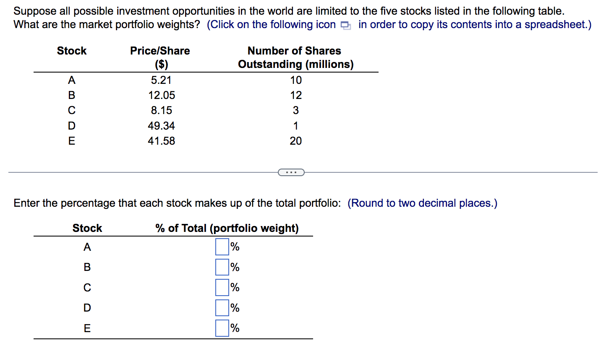
Task: Click the price value 8.15
Action: pos(162,110)
